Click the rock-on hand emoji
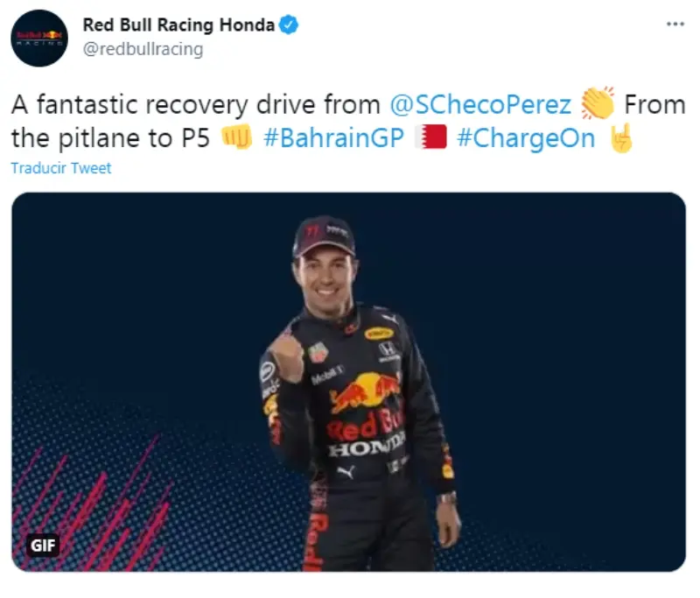Image resolution: width=700 pixels, height=598 pixels. coord(621,137)
